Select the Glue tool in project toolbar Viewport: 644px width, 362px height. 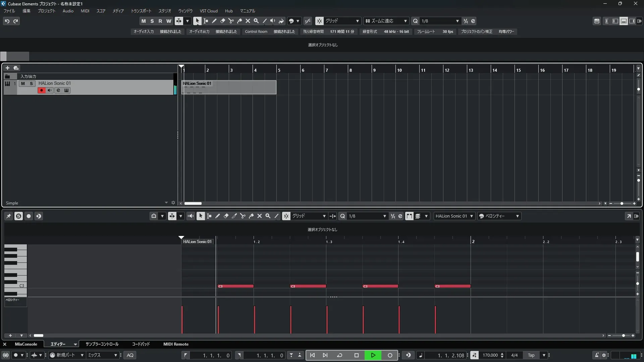pos(239,21)
